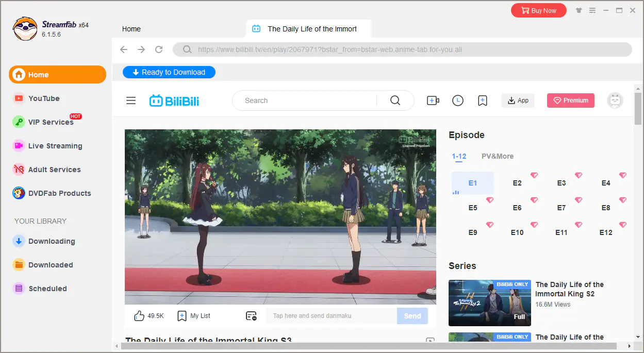Click the browser reload icon
The width and height of the screenshot is (644, 353).
pyautogui.click(x=159, y=49)
